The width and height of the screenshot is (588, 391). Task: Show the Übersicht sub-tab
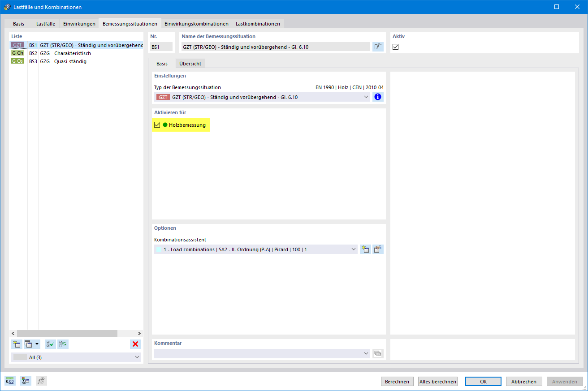point(190,64)
